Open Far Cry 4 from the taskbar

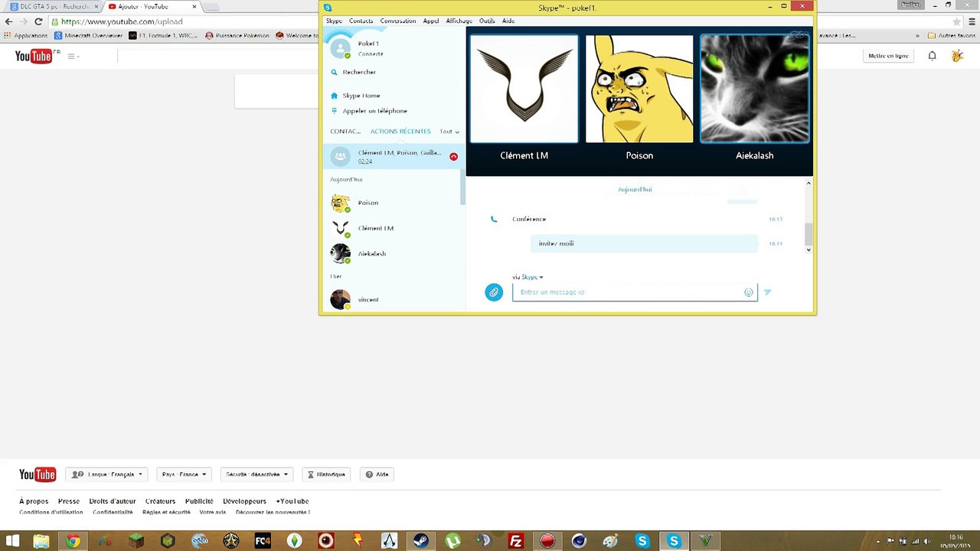click(x=263, y=541)
